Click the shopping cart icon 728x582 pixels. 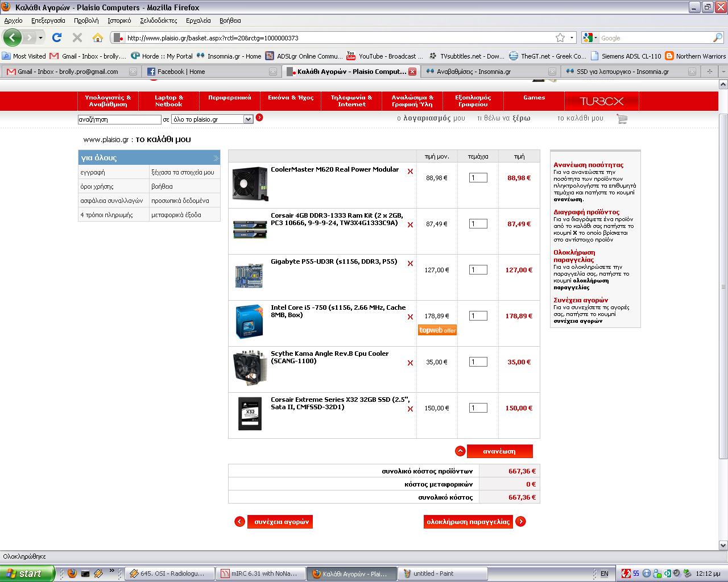tap(622, 118)
